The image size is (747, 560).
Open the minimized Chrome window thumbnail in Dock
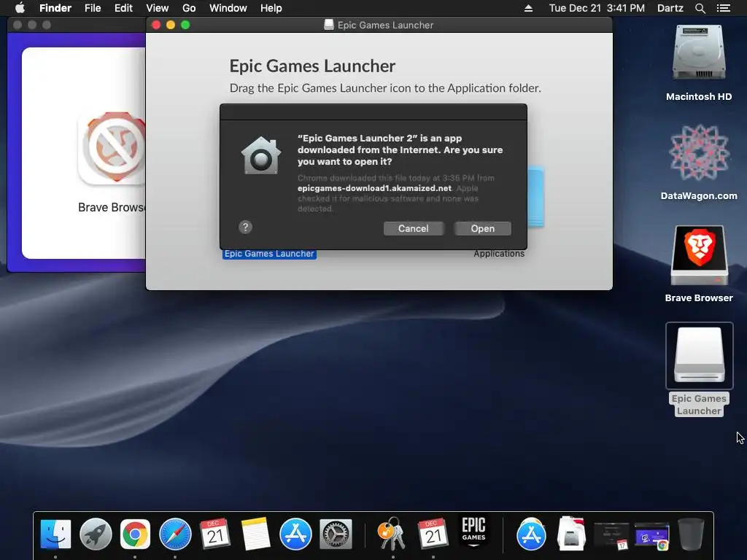coord(651,536)
